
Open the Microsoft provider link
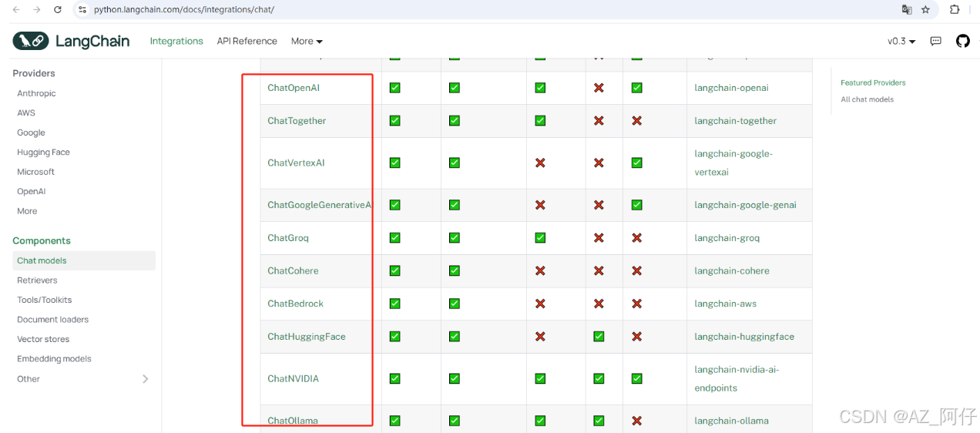tap(36, 172)
